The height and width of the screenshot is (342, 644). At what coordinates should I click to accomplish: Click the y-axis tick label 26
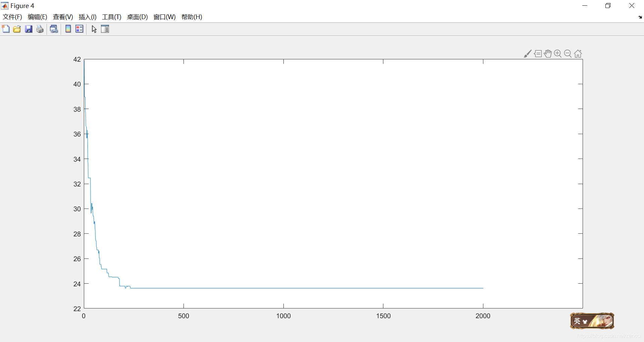pyautogui.click(x=77, y=259)
